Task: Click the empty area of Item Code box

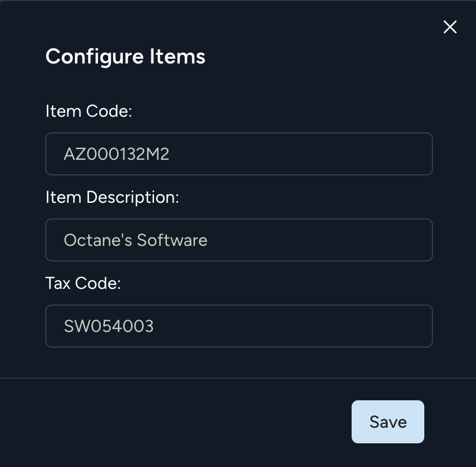Action: 300,154
